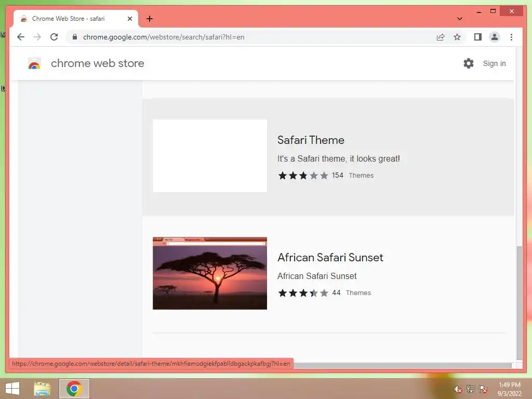Image resolution: width=532 pixels, height=399 pixels.
Task: Click the horizontal scrollbar at bottom
Action: point(402,366)
